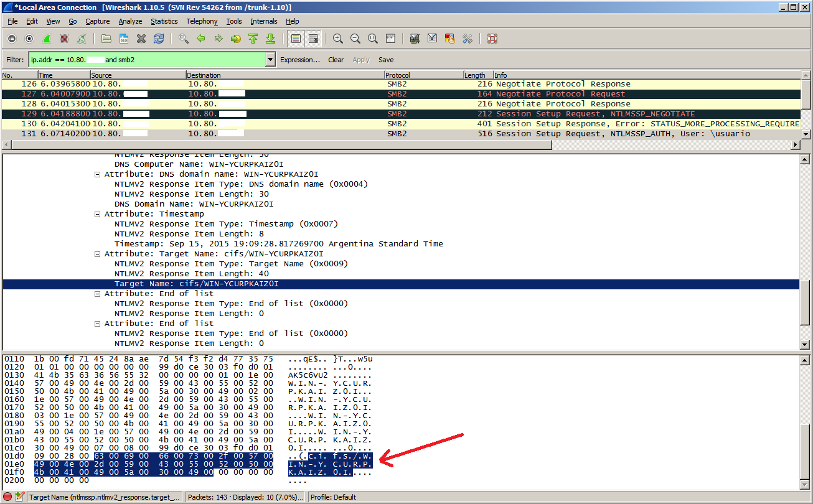Click the find packet magnifier icon
The height and width of the screenshot is (504, 813).
tap(183, 39)
